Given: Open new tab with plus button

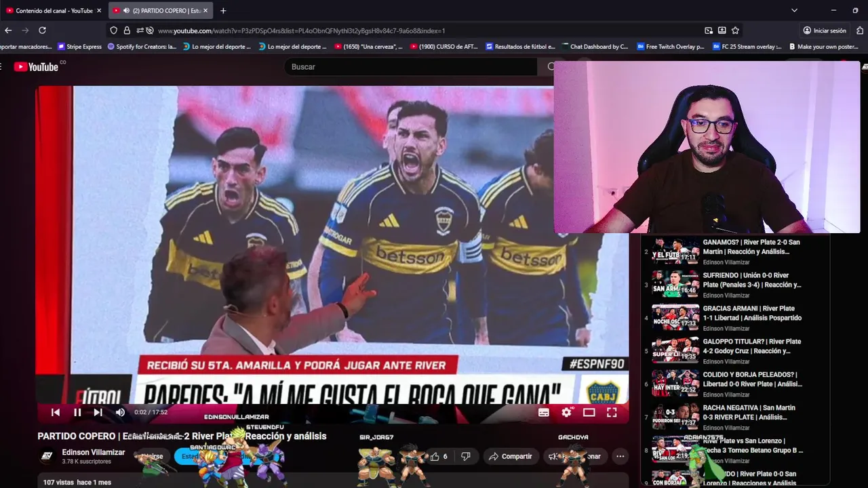Looking at the screenshot, I should tap(223, 10).
